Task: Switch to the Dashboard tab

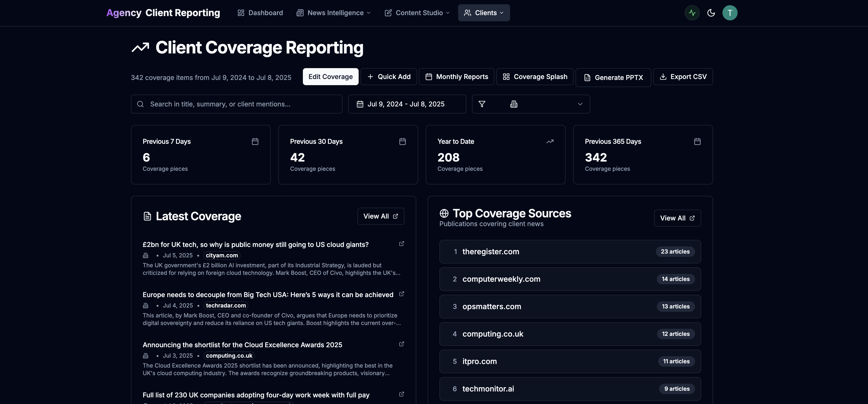Action: [x=260, y=13]
